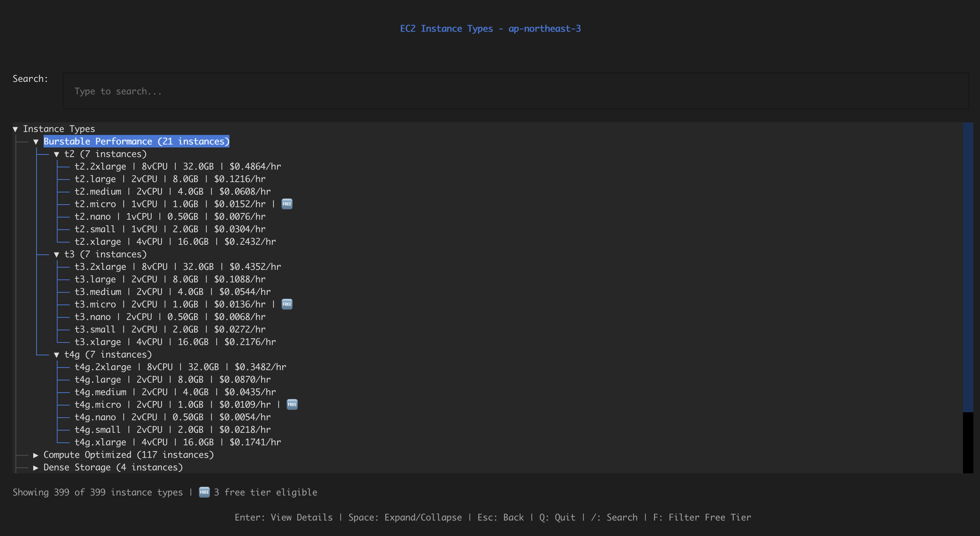Click the FREE tier badge next to t4g.micro

point(292,404)
